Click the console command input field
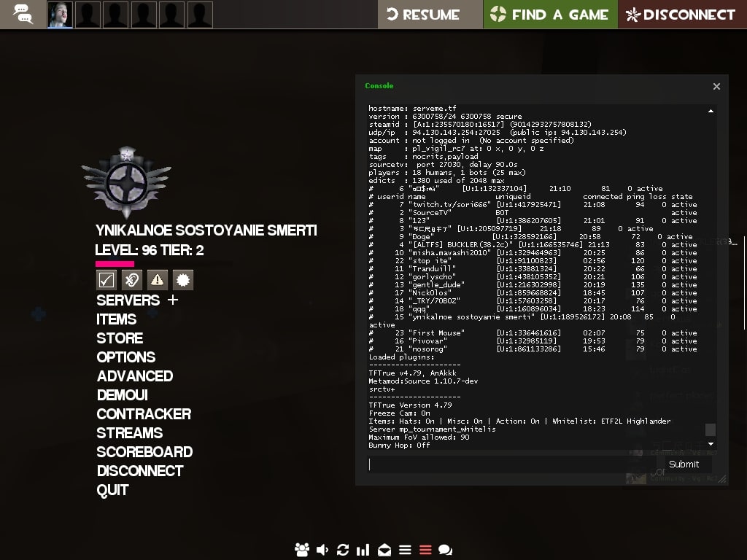 (511, 464)
